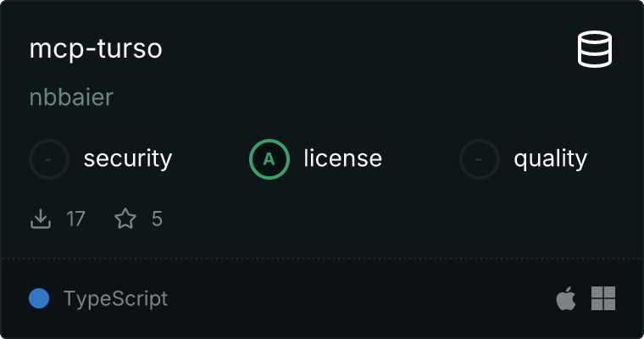Click the downloads arrow icon

(41, 220)
